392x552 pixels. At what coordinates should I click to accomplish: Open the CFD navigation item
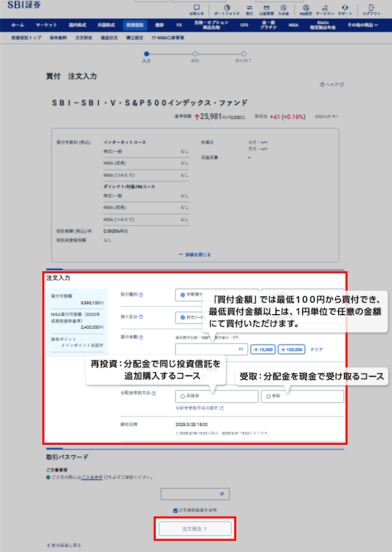tap(244, 25)
